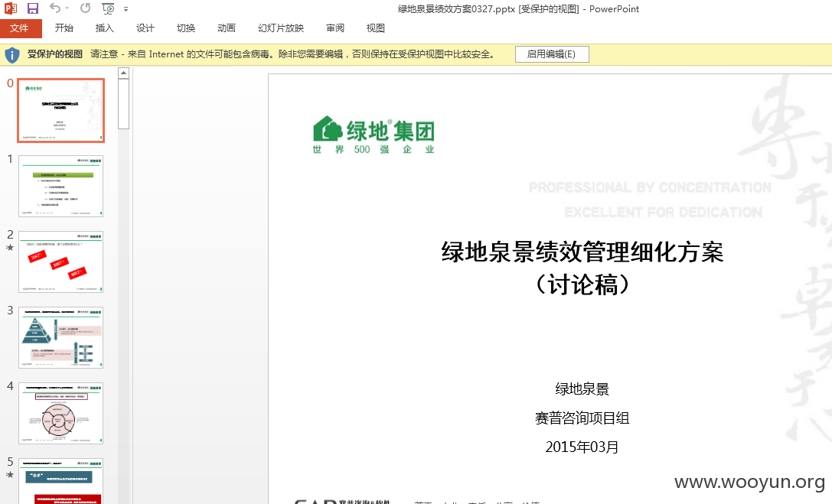The image size is (832, 504).
Task: Select the 动画 ribbon tab
Action: coord(227,28)
